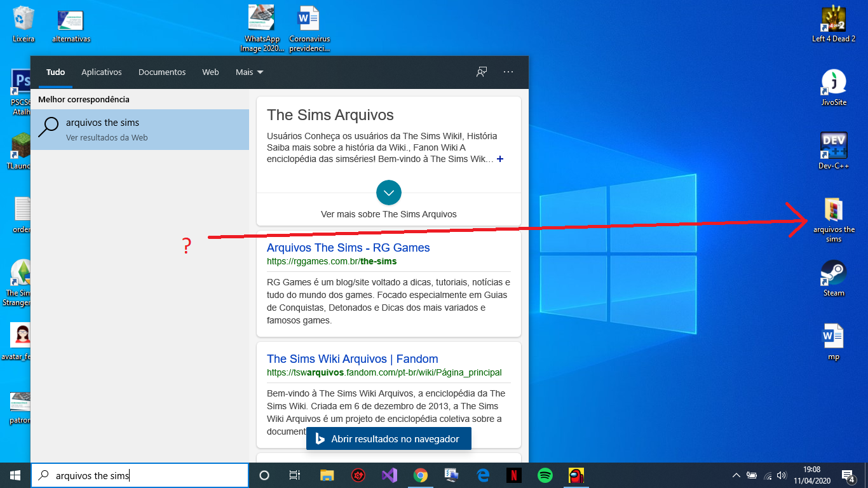
Task: Switch to Among Us in taskbar
Action: click(576, 475)
